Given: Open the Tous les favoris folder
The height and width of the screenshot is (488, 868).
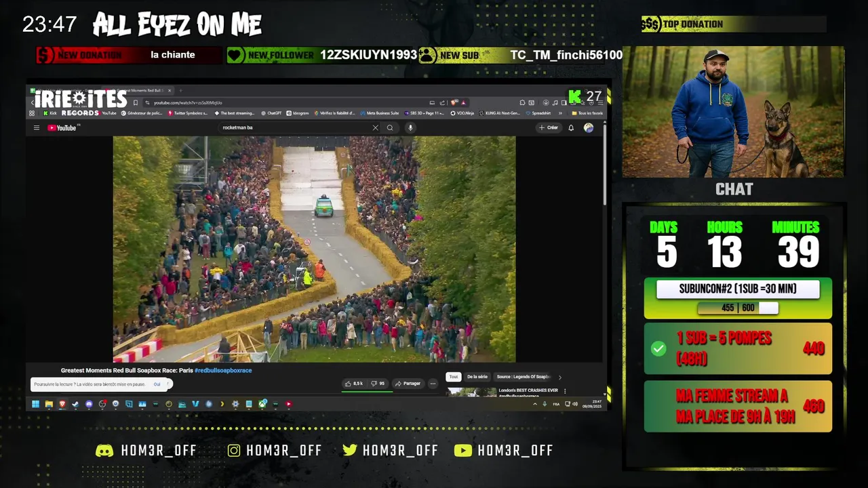Looking at the screenshot, I should point(588,113).
